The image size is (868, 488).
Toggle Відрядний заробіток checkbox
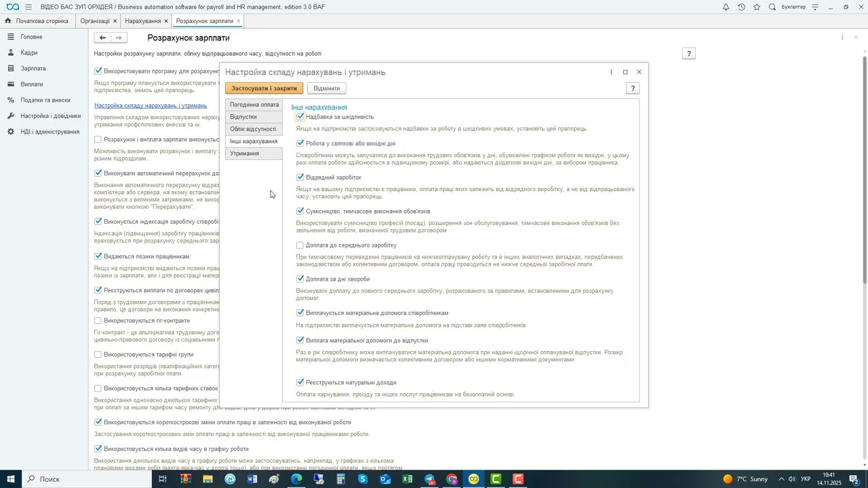300,178
